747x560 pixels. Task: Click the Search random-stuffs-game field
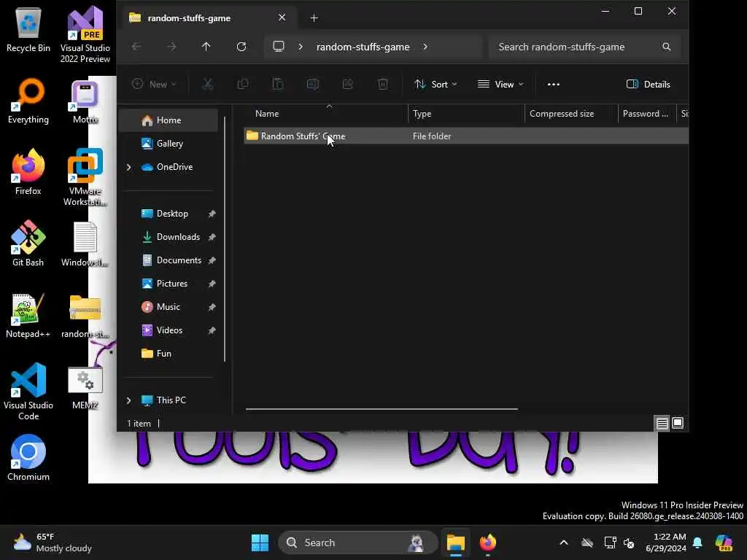point(584,47)
